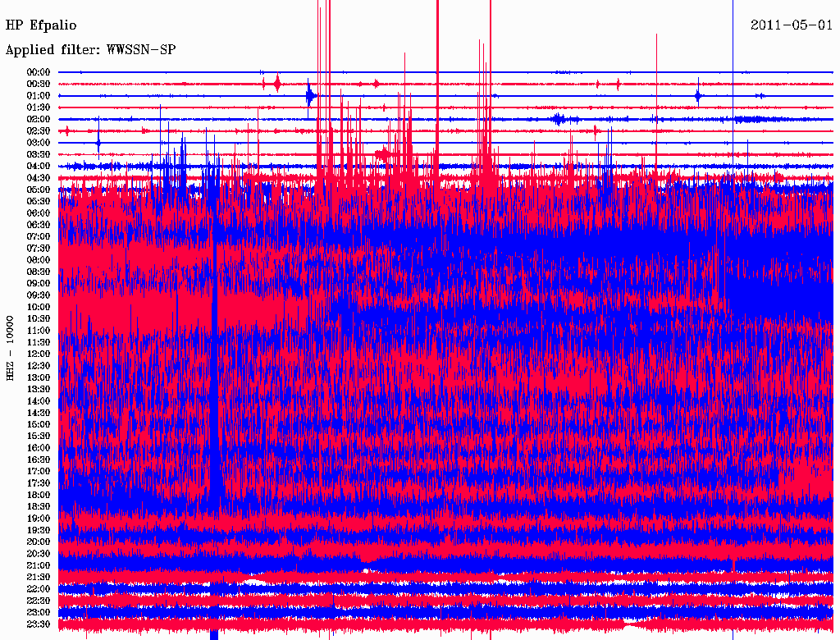The height and width of the screenshot is (640, 840).
Task: Select the 22:00 time row label
Action: 39,589
